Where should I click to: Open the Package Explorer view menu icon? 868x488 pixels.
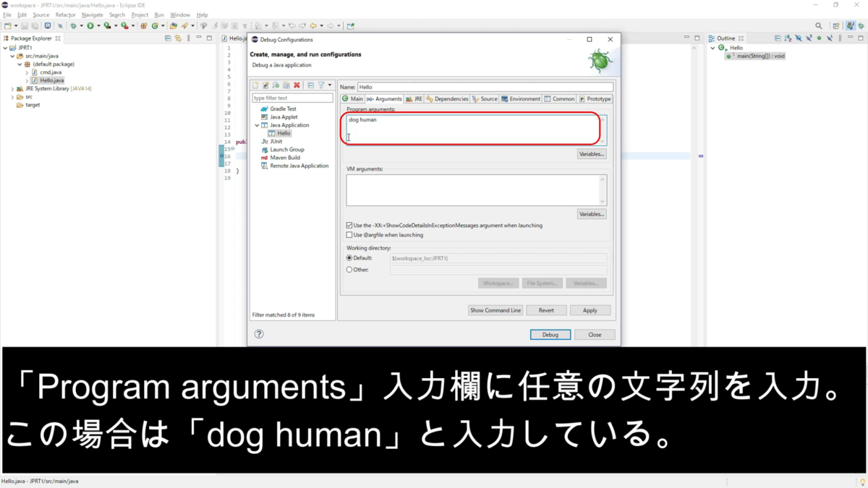[x=190, y=38]
